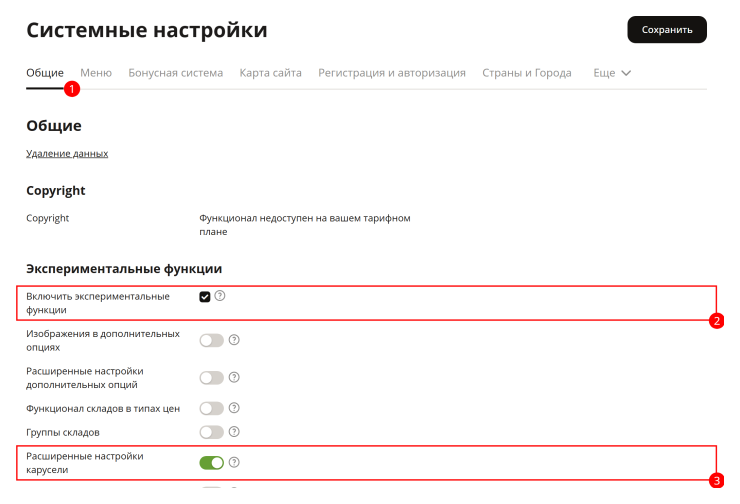
Task: Open help icon for Функционал складов в типах цен
Action: tap(234, 408)
